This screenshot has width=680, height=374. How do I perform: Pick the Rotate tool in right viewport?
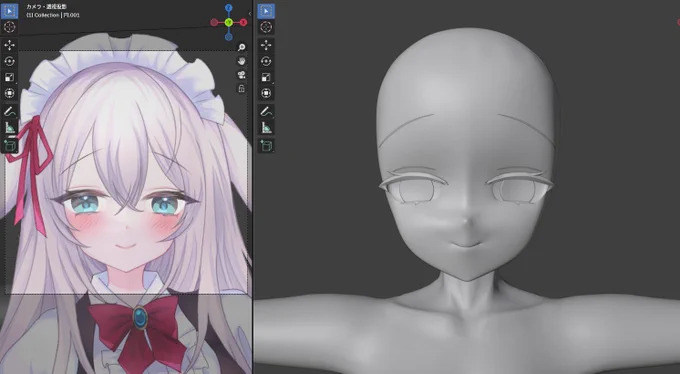coord(266,61)
